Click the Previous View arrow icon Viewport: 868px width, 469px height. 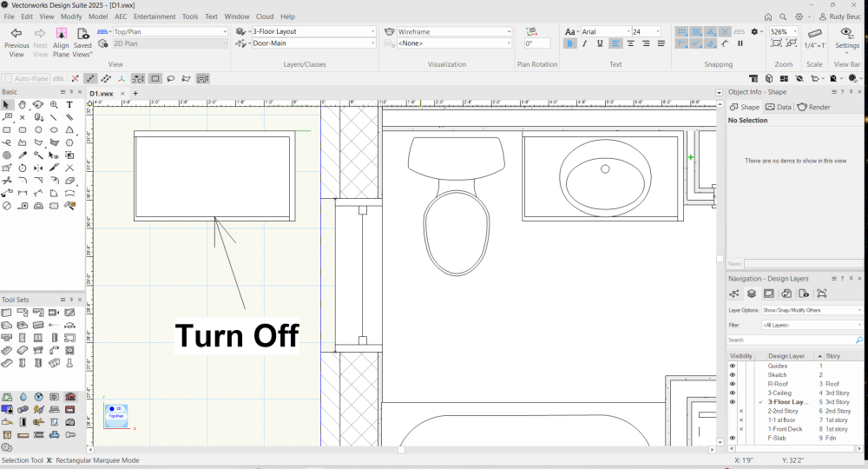[16, 33]
